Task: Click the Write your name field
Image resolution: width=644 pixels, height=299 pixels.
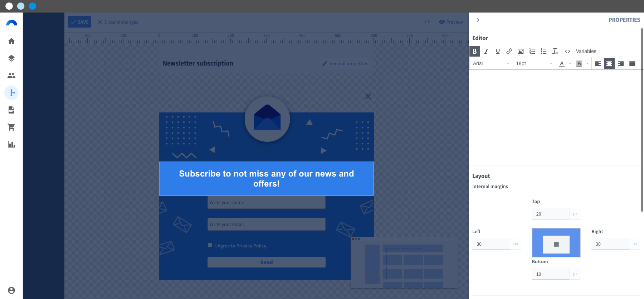Action: (267, 202)
